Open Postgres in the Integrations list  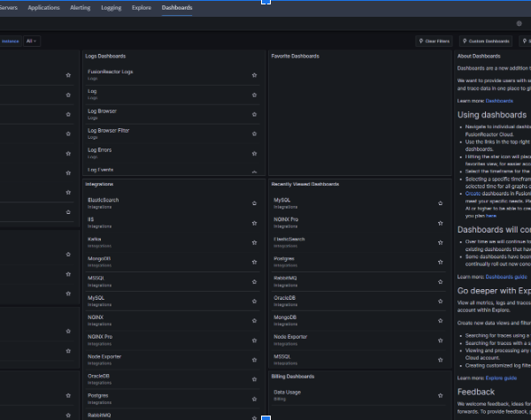[98, 395]
